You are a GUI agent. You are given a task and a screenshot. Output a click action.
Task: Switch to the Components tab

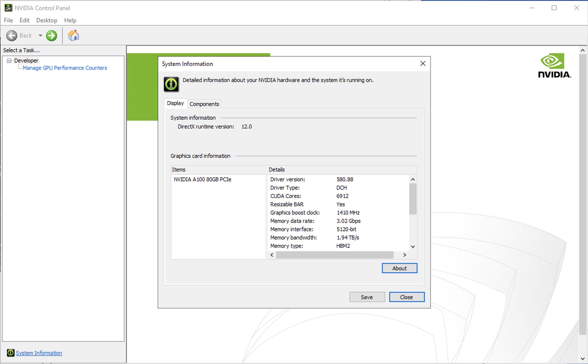point(204,104)
